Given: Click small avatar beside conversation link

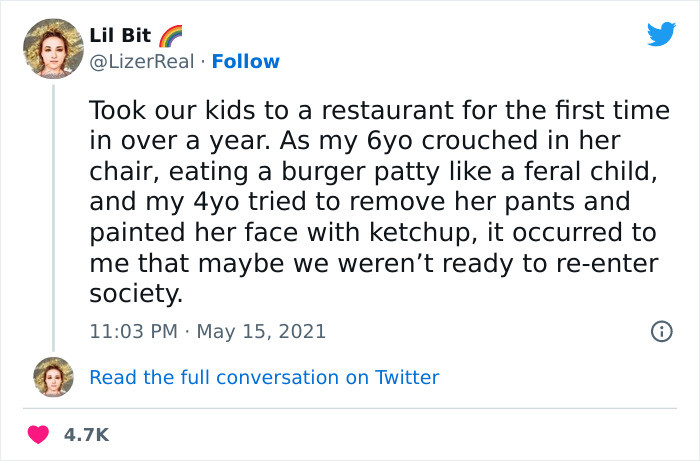Looking at the screenshot, I should click(x=53, y=378).
